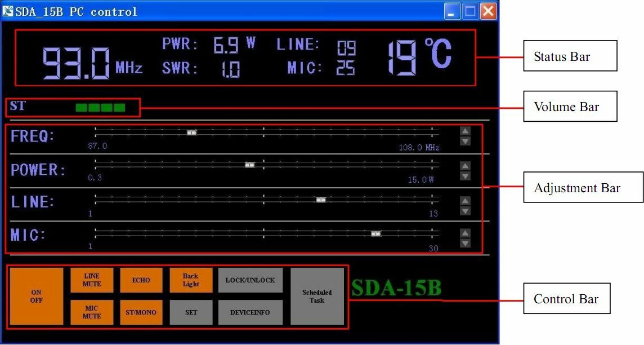Open the Scheduled Task panel
Viewport: 644px width, 345px height.
(x=317, y=296)
